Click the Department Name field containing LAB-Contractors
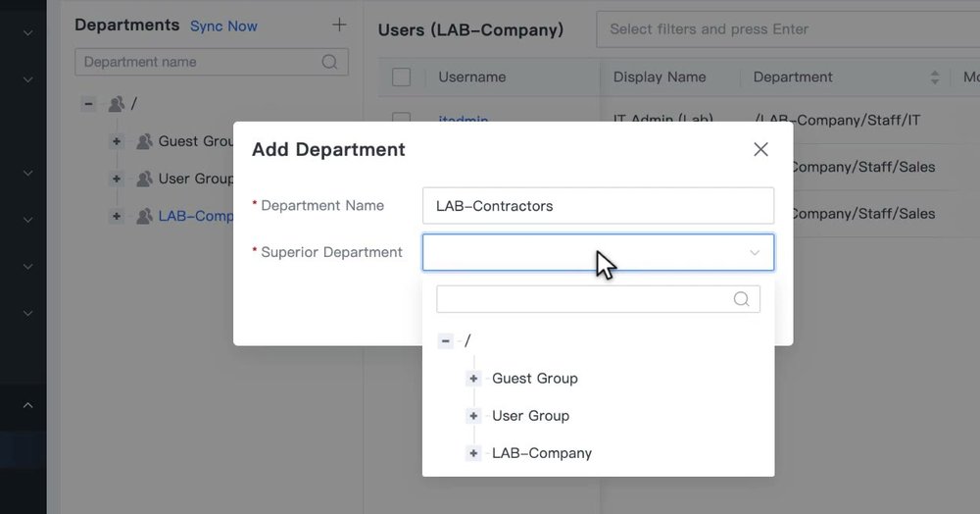The width and height of the screenshot is (980, 514). pos(598,206)
